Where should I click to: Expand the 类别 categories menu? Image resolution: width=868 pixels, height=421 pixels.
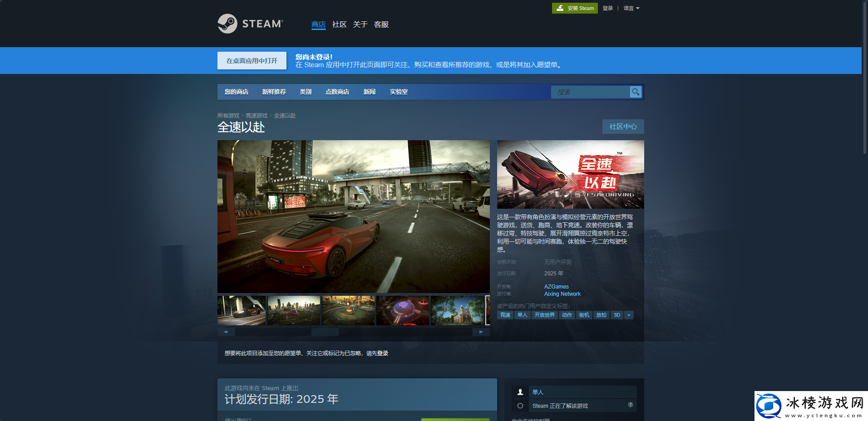coord(306,92)
